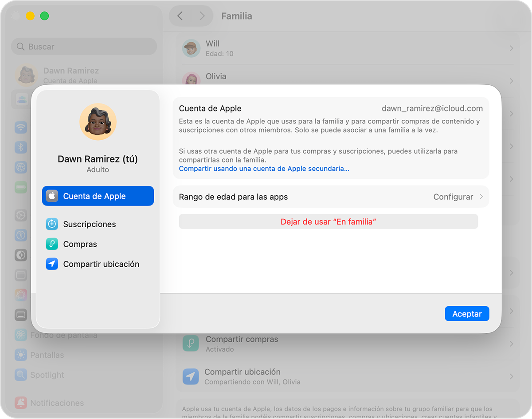
Task: Click the Notificaciones bell icon
Action: tap(21, 403)
